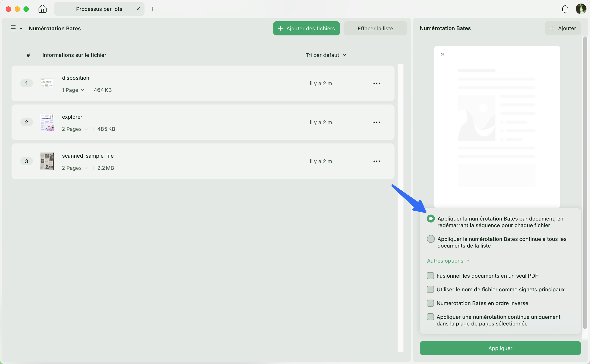The width and height of the screenshot is (590, 364).
Task: Click the 01 Bates number in preview
Action: tap(442, 54)
